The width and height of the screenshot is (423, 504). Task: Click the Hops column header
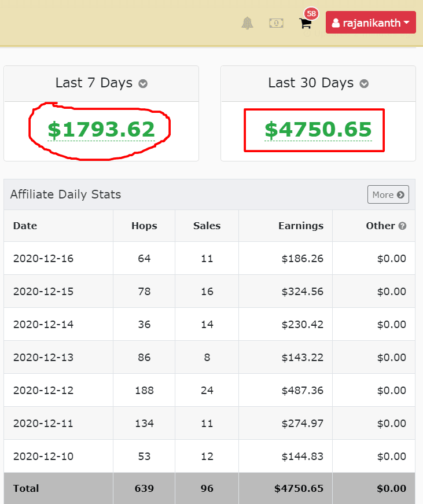(x=144, y=226)
